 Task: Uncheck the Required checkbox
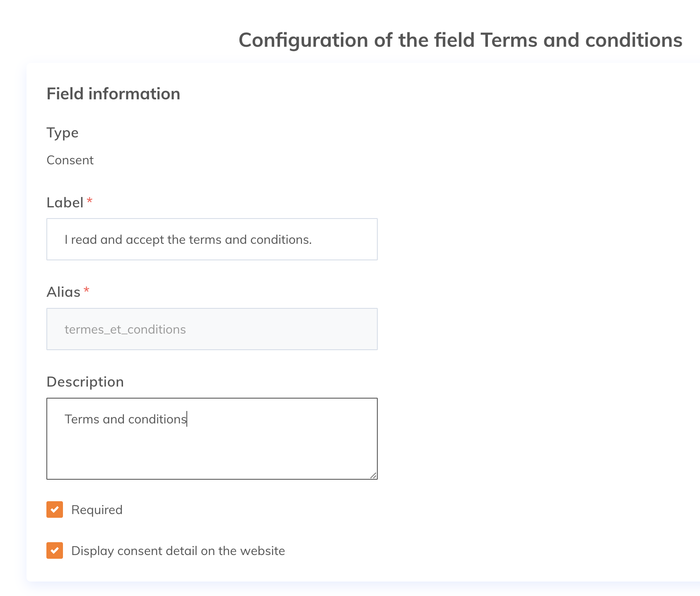pos(55,509)
